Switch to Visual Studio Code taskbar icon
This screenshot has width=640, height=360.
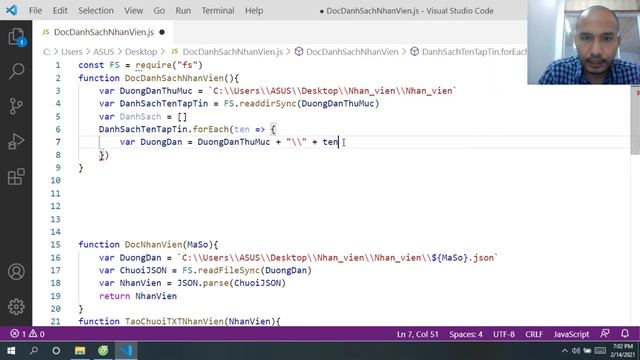pyautogui.click(x=126, y=351)
